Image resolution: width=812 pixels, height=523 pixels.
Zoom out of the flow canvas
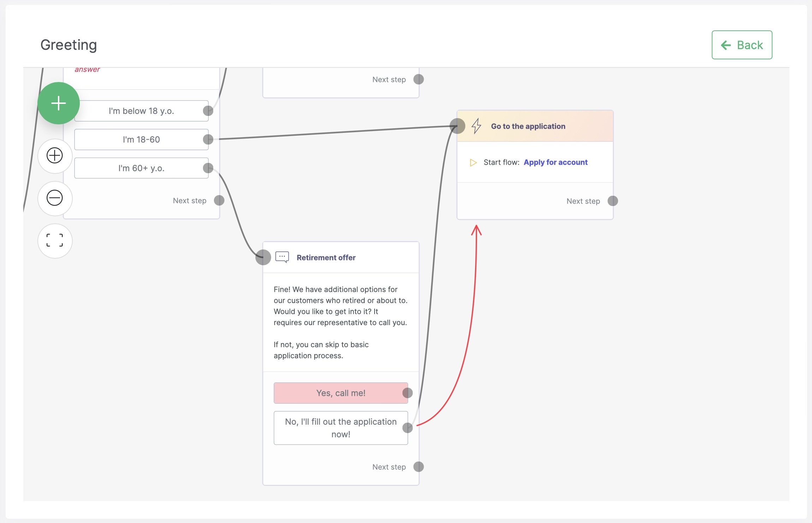coord(55,198)
